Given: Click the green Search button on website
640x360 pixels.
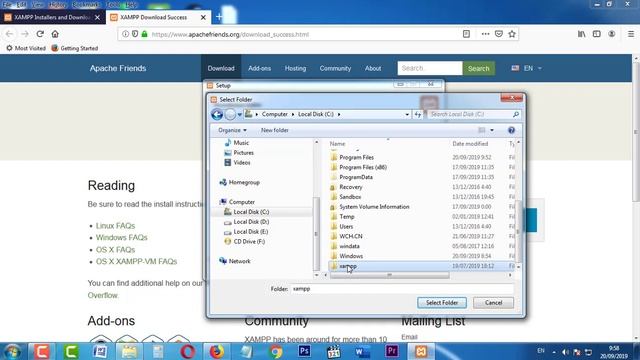Looking at the screenshot, I should 478,68.
